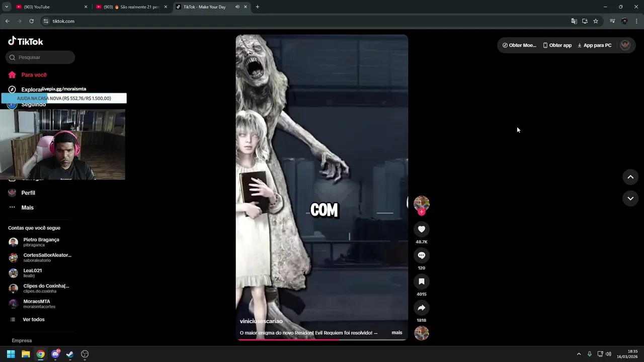Reload the current page
The image size is (644, 362).
pyautogui.click(x=31, y=21)
